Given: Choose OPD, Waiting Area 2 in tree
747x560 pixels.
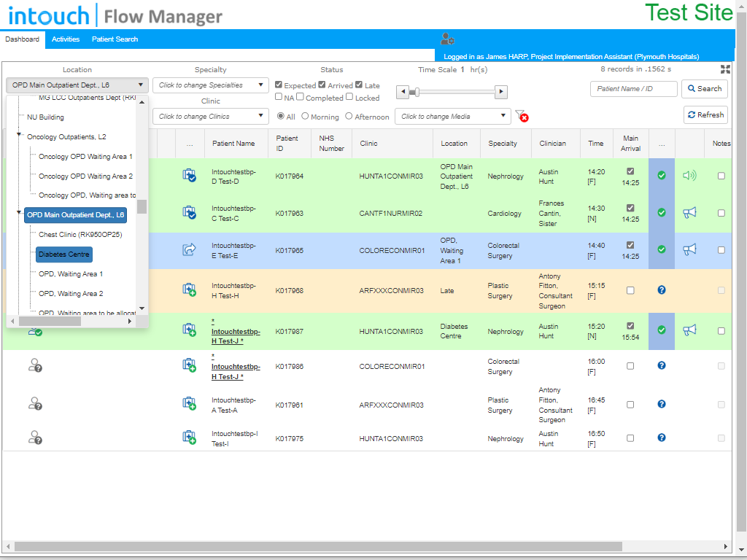Looking at the screenshot, I should pyautogui.click(x=71, y=293).
